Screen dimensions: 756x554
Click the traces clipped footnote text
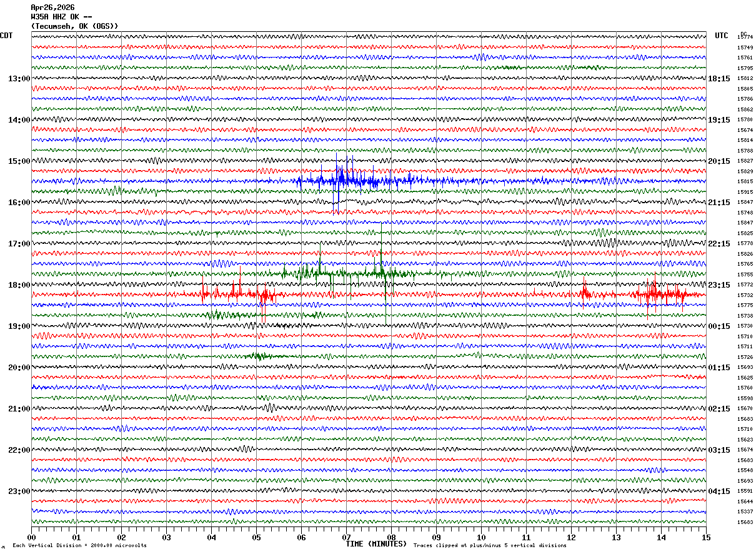click(x=490, y=545)
